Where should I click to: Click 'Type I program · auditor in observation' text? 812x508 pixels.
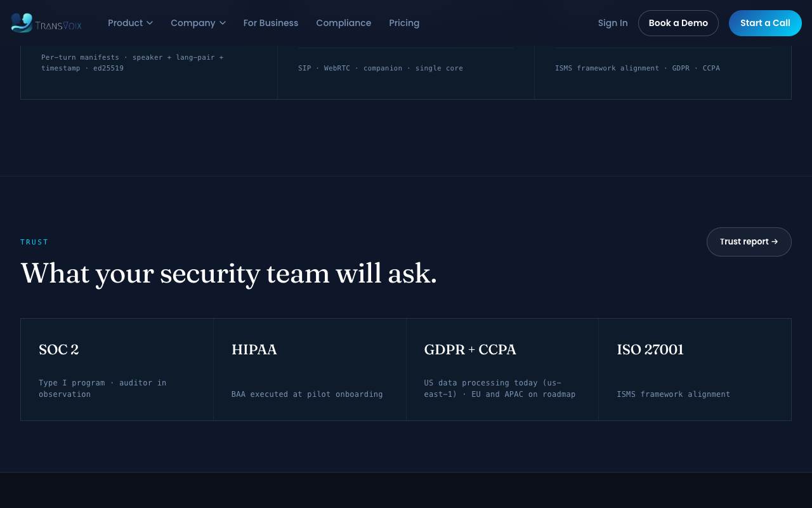click(x=102, y=389)
